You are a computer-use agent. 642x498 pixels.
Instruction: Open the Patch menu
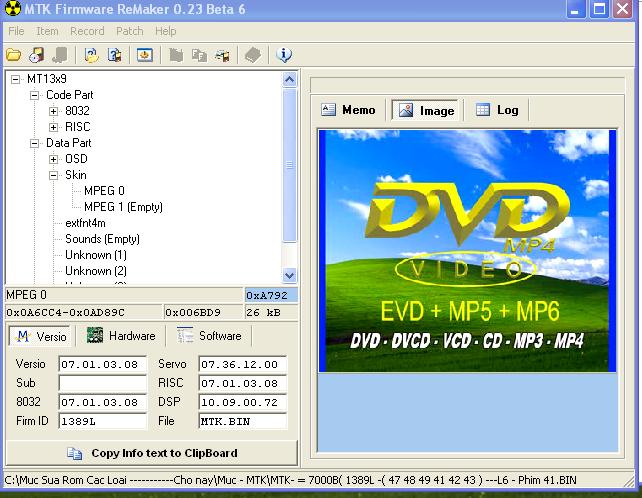click(x=129, y=31)
